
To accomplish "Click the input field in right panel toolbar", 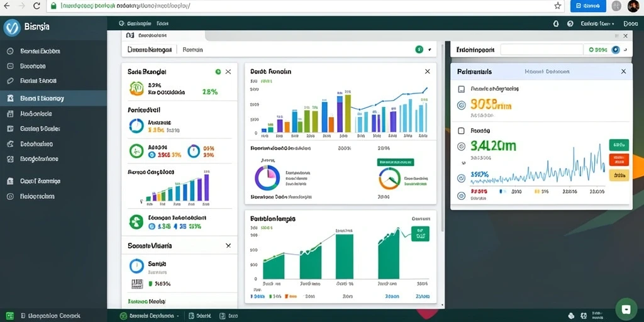I will pyautogui.click(x=541, y=50).
